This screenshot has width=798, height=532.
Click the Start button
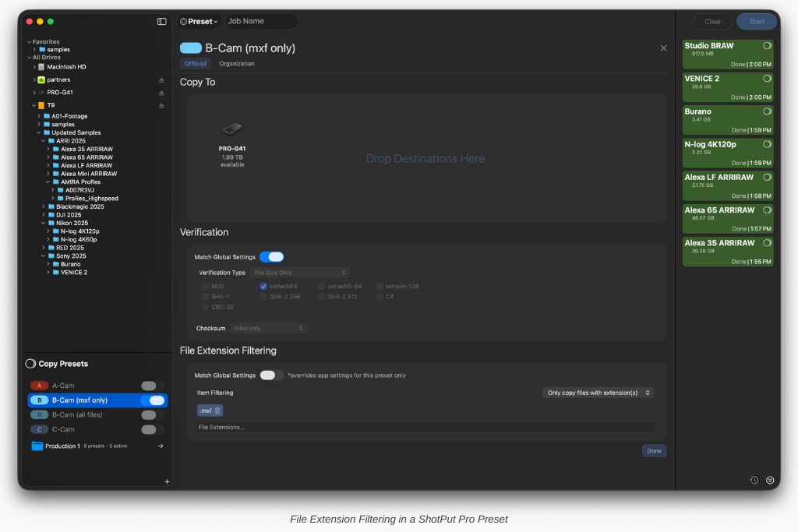pos(756,22)
